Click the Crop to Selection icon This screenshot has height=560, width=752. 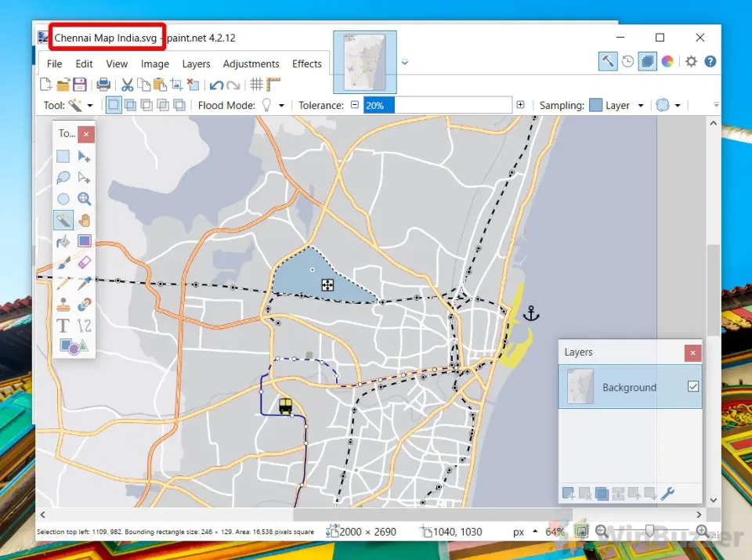pos(176,85)
